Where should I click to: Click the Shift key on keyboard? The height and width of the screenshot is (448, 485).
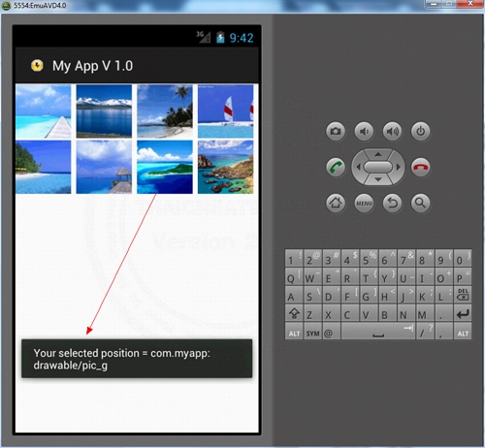coord(294,313)
